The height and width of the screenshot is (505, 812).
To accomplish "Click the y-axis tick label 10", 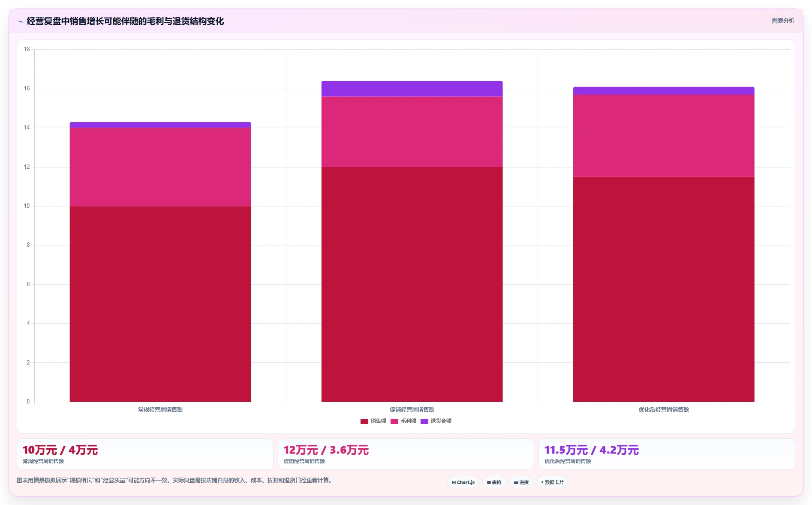I will [27, 206].
